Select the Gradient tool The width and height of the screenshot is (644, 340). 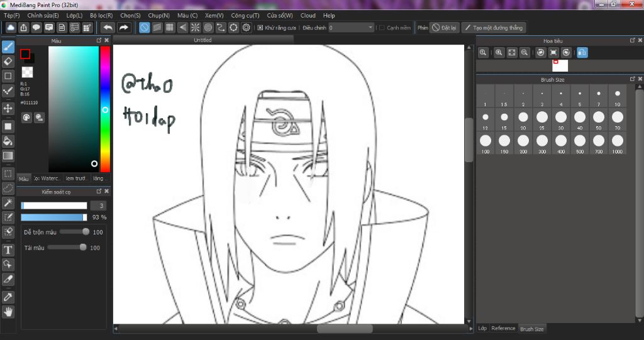(8, 156)
